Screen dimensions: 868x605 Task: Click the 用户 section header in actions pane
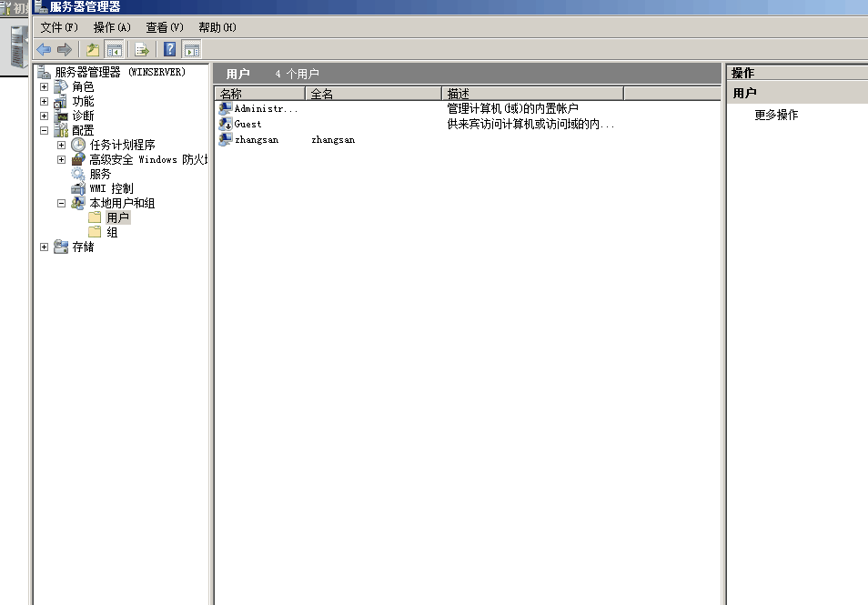pyautogui.click(x=797, y=93)
